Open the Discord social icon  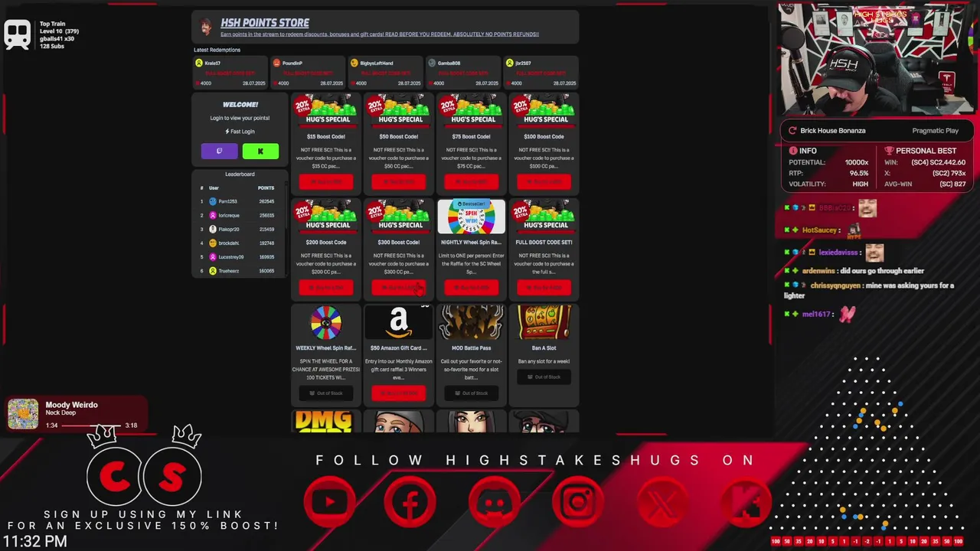click(495, 502)
